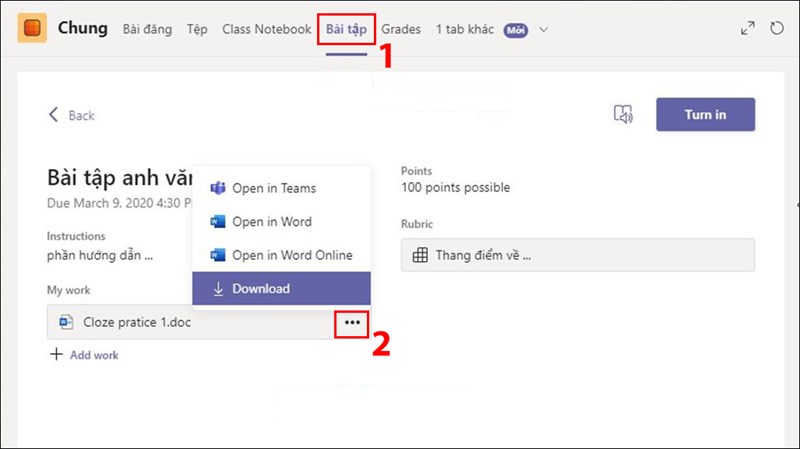The width and height of the screenshot is (800, 449).
Task: Click the Add work link
Action: [x=94, y=355]
